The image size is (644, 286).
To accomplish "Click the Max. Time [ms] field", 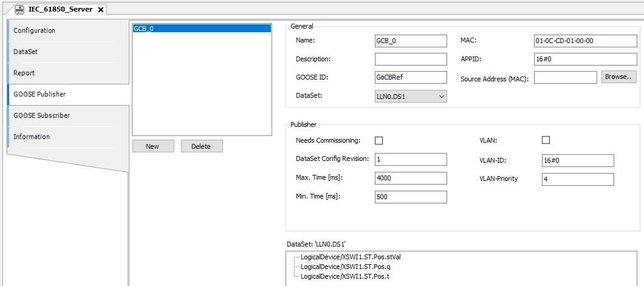I will [411, 178].
